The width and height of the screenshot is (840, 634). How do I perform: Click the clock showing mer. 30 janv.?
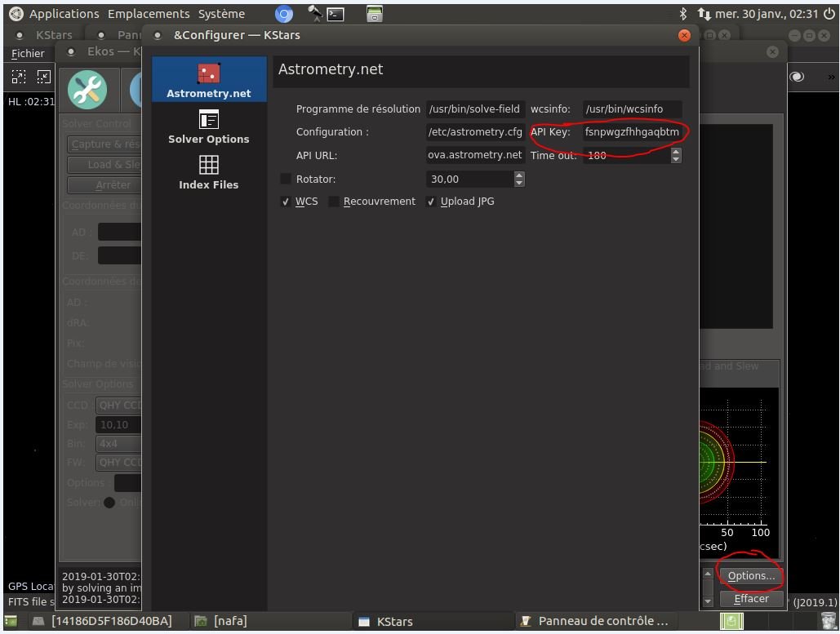click(766, 14)
